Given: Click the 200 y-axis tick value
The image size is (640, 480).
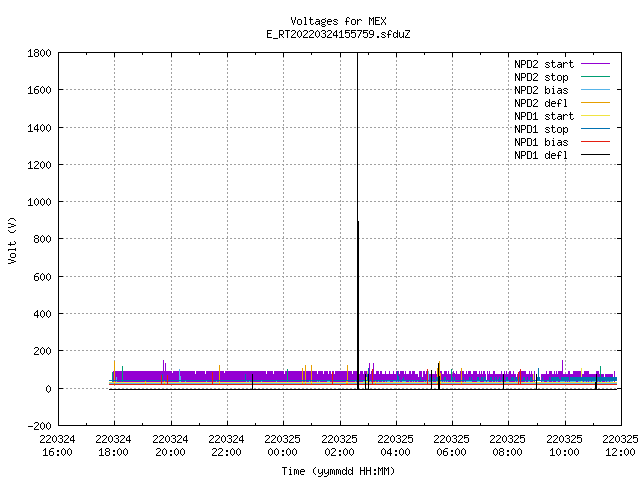Looking at the screenshot, I should click(42, 351).
